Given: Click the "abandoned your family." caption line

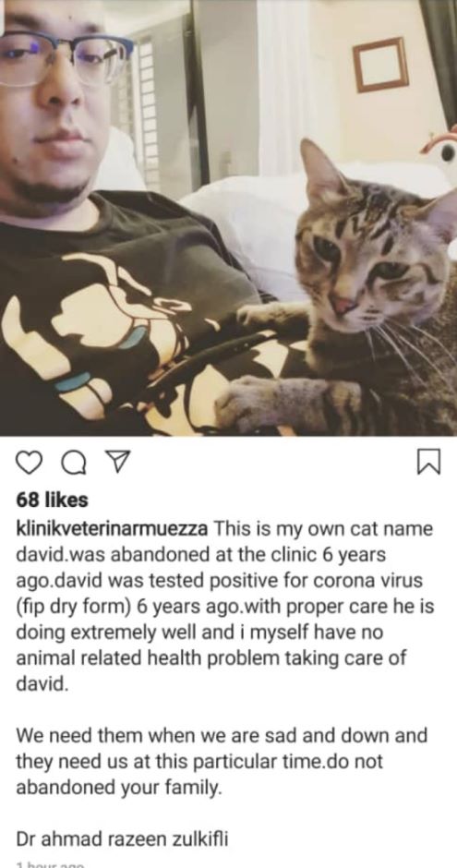Looking at the screenshot, I should click(119, 787).
